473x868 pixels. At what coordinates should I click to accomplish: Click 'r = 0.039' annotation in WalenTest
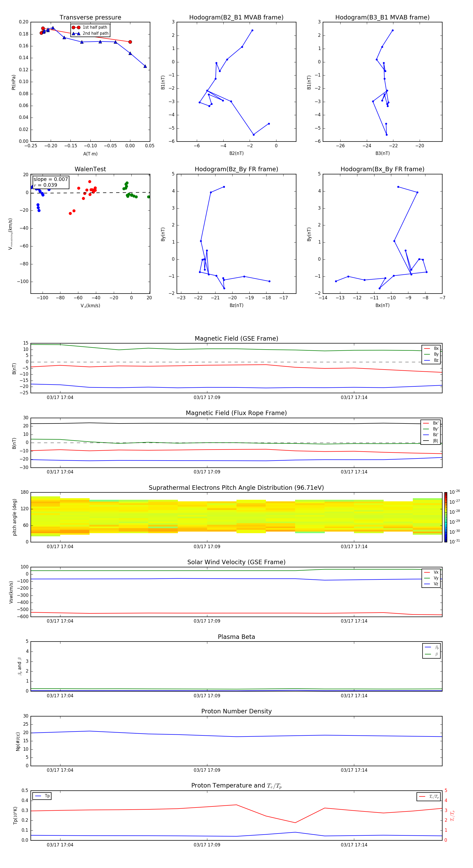tap(45, 185)
